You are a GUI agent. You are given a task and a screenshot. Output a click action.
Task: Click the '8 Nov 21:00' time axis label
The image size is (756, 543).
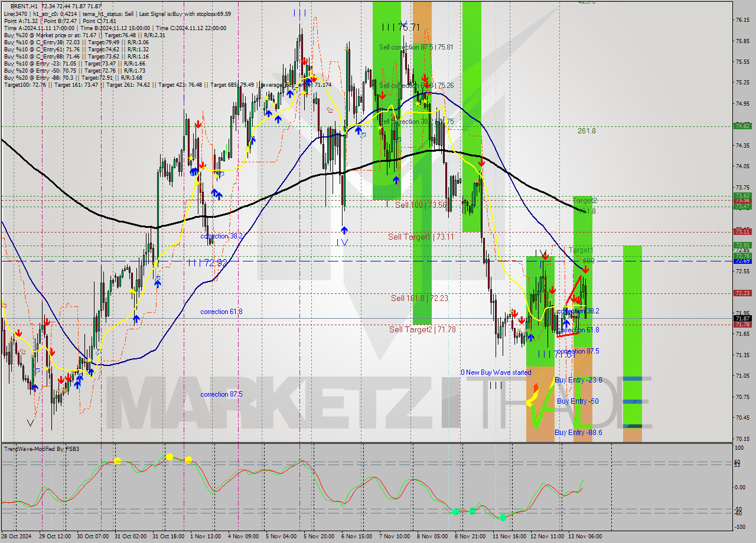point(470,537)
